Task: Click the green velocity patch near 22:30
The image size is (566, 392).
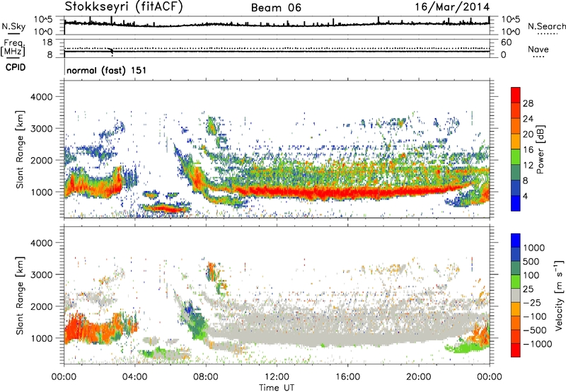Action: pos(466,348)
